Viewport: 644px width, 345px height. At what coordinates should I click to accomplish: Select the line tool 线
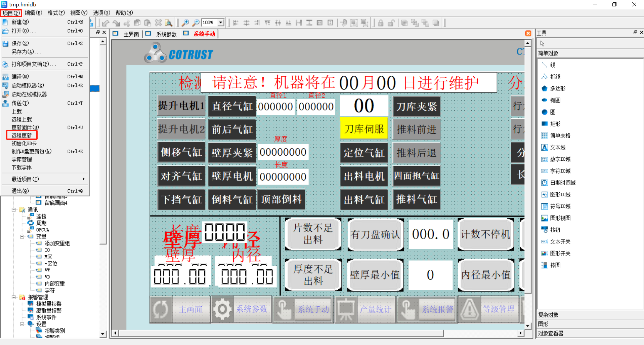[x=553, y=65]
